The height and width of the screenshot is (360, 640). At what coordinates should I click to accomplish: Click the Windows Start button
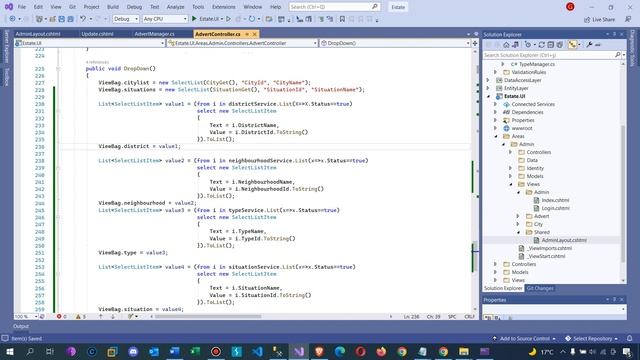(x=9, y=351)
